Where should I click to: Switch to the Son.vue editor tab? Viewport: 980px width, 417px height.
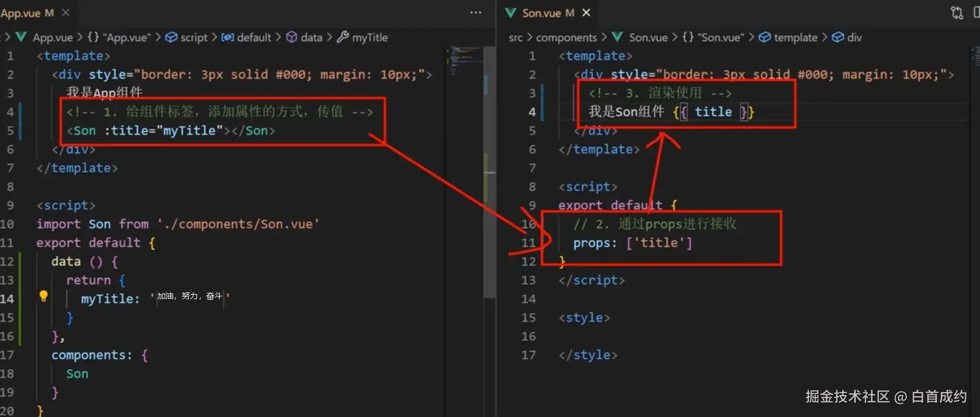548,12
